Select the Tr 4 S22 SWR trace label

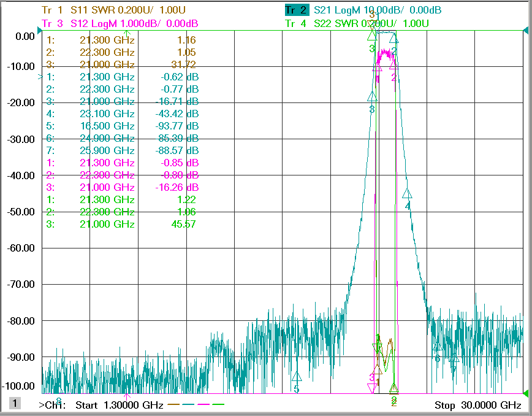pyautogui.click(x=357, y=23)
